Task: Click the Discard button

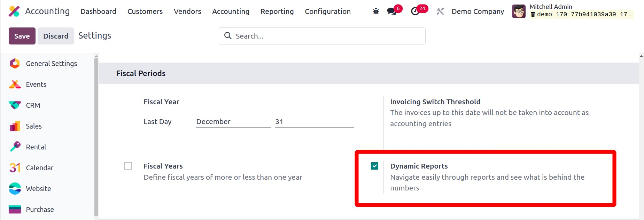Action: [56, 36]
